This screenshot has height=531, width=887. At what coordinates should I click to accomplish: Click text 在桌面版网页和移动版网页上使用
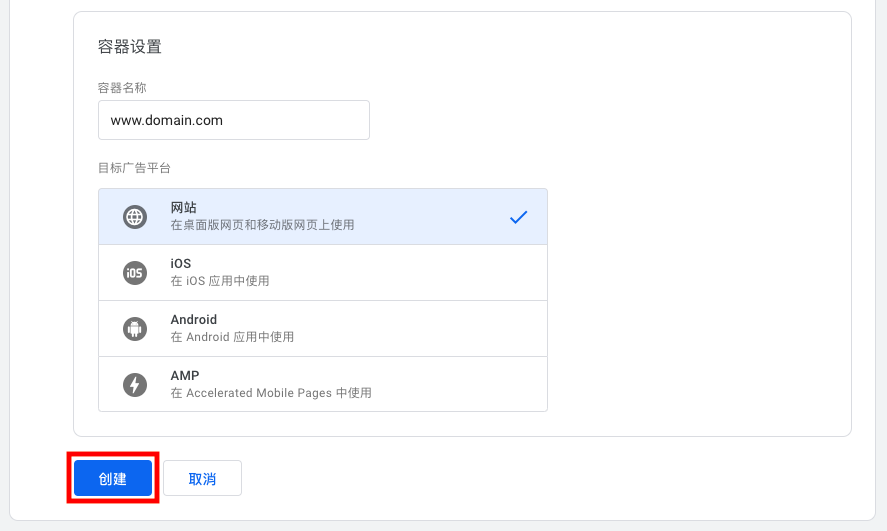point(262,225)
